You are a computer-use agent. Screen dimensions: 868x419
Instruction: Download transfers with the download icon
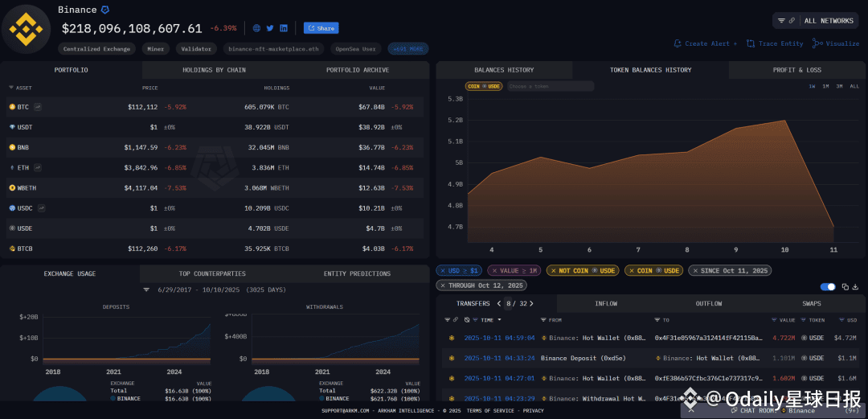[856, 286]
